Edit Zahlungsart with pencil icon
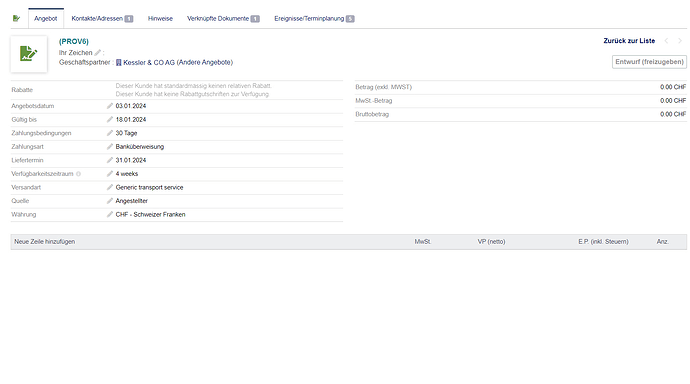Viewport: 690px width, 384px height. pos(110,146)
